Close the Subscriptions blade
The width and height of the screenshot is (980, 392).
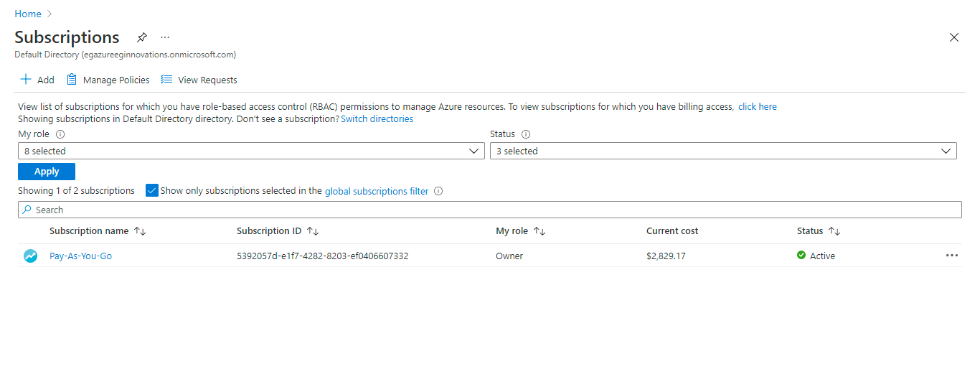click(954, 37)
